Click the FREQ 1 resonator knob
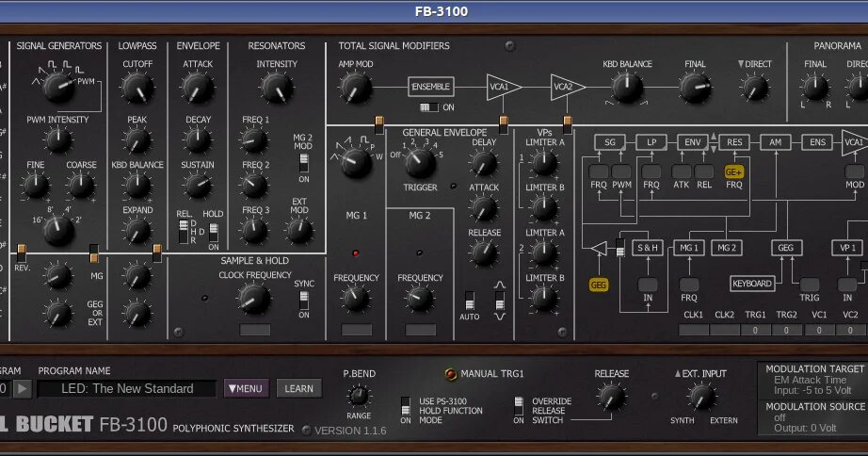Image resolution: width=868 pixels, height=456 pixels. click(x=254, y=140)
